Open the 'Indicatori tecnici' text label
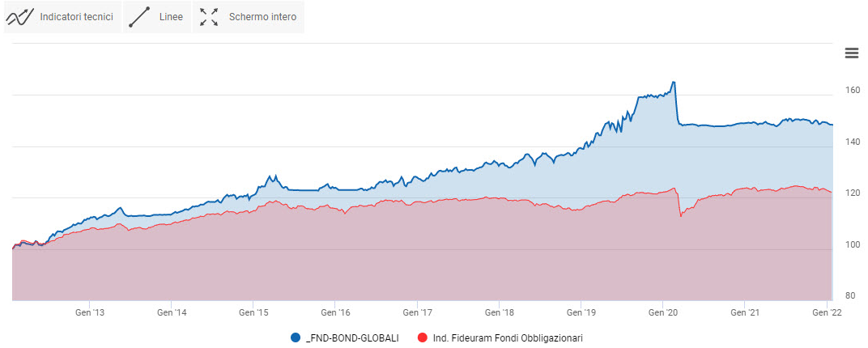 [76, 17]
